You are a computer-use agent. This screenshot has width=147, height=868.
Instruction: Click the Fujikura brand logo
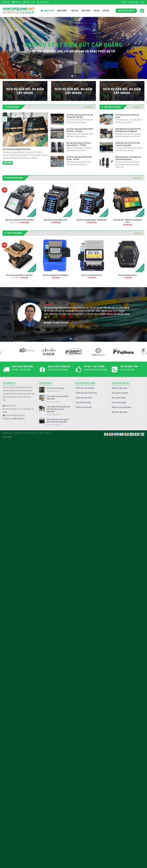(x=123, y=352)
